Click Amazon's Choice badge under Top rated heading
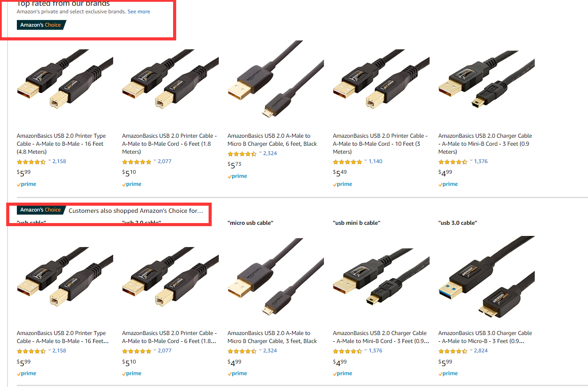 41,25
